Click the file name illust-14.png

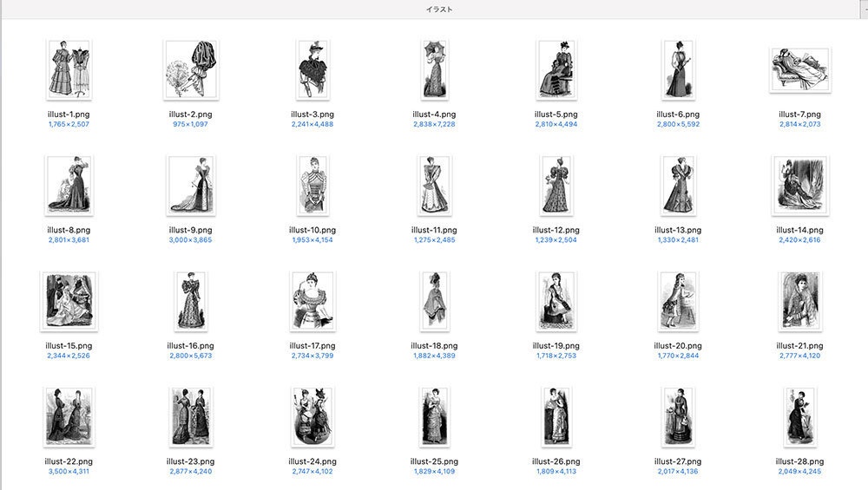pyautogui.click(x=800, y=230)
